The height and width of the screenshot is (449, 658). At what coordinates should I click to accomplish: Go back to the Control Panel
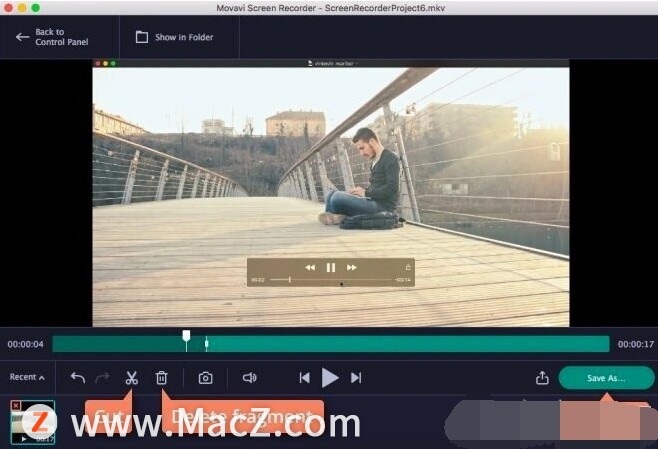click(52, 37)
